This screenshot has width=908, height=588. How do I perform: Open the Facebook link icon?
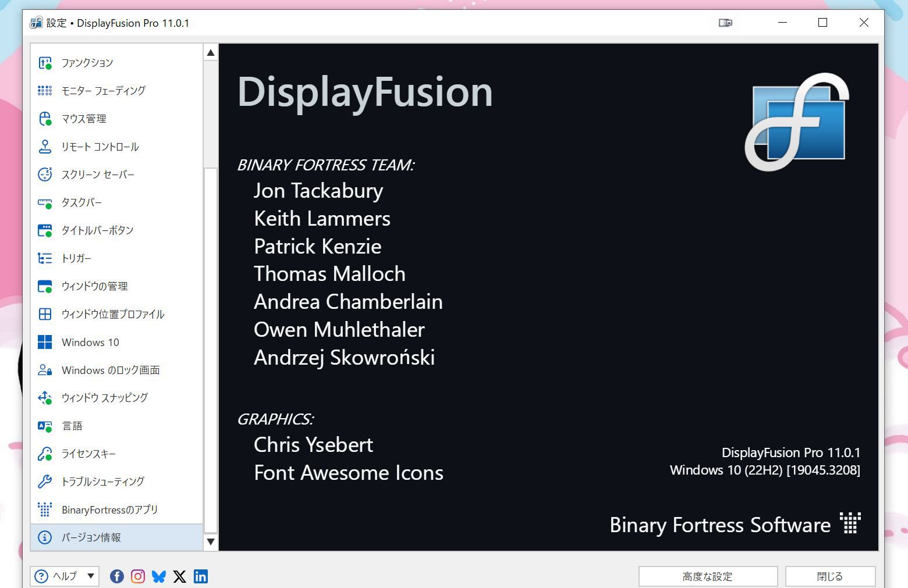[x=117, y=576]
